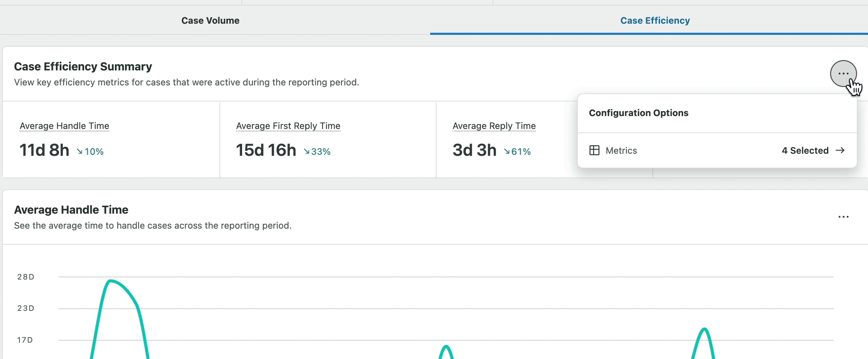Open Average Handle Time chart options menu
The height and width of the screenshot is (359, 868).
(843, 217)
